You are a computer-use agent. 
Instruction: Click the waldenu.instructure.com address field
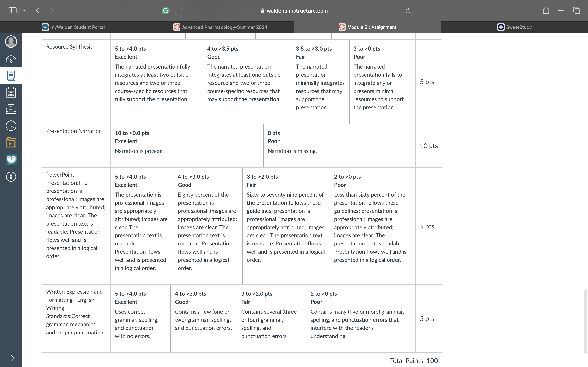pos(294,11)
